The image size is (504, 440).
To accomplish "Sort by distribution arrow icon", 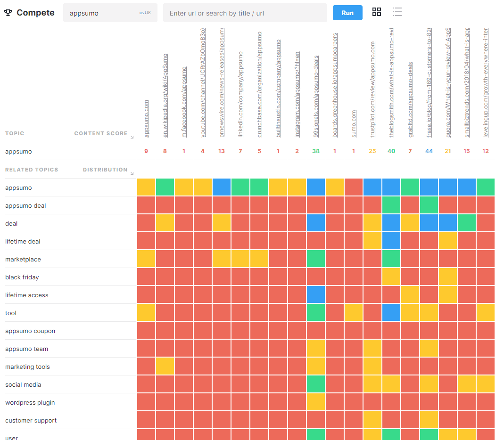I will pos(132,173).
